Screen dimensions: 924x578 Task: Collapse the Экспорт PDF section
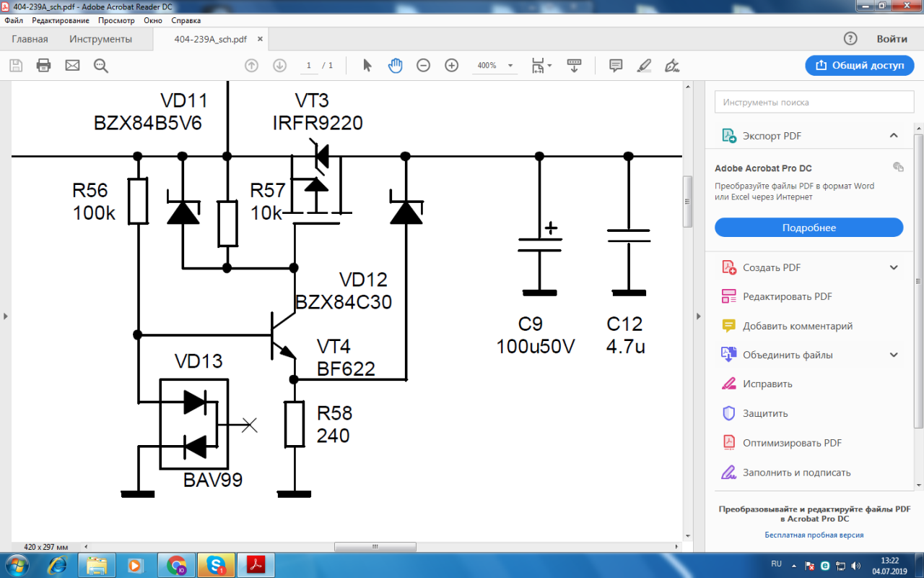pos(894,136)
